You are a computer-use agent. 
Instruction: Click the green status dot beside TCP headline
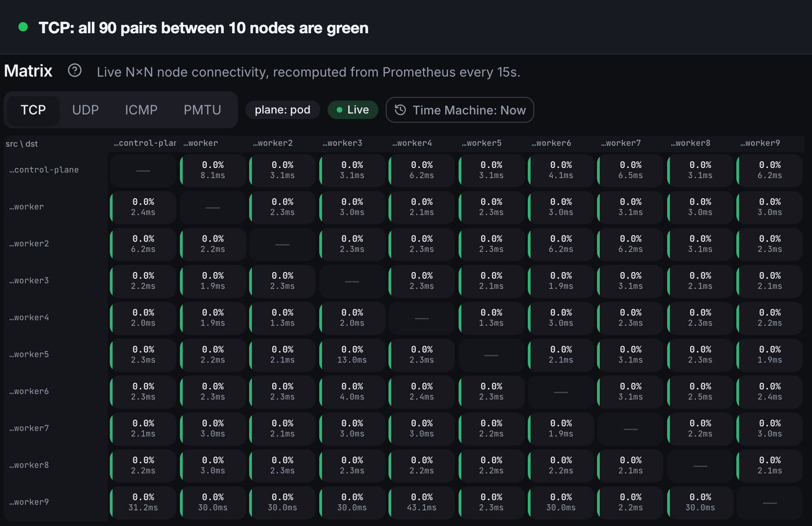click(x=23, y=27)
